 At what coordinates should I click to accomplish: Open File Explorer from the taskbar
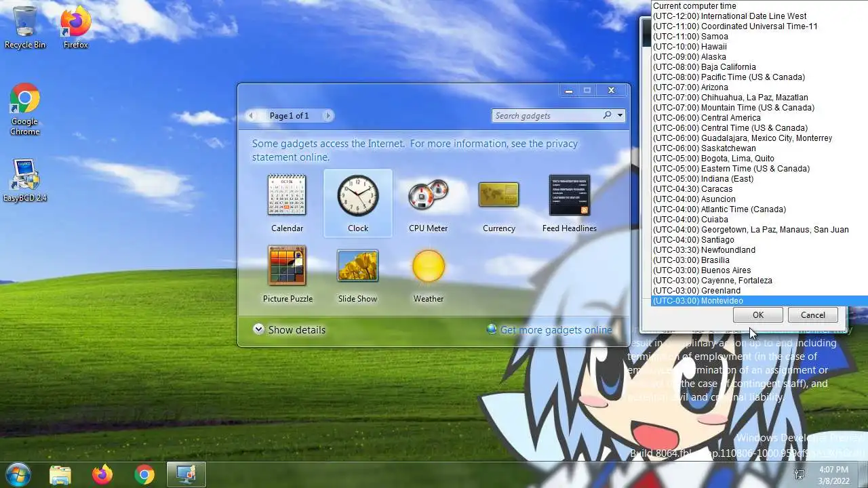click(60, 474)
